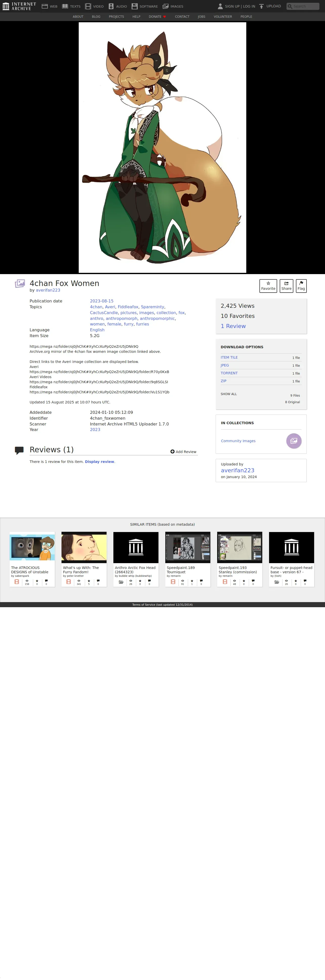This screenshot has height=980, width=325.
Task: Click the Internet Archive logo
Action: pyautogui.click(x=19, y=6)
